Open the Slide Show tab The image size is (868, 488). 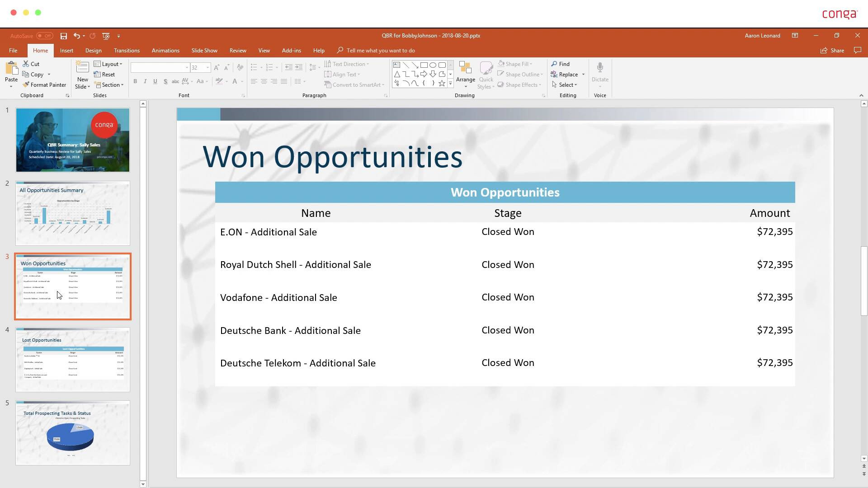(204, 51)
